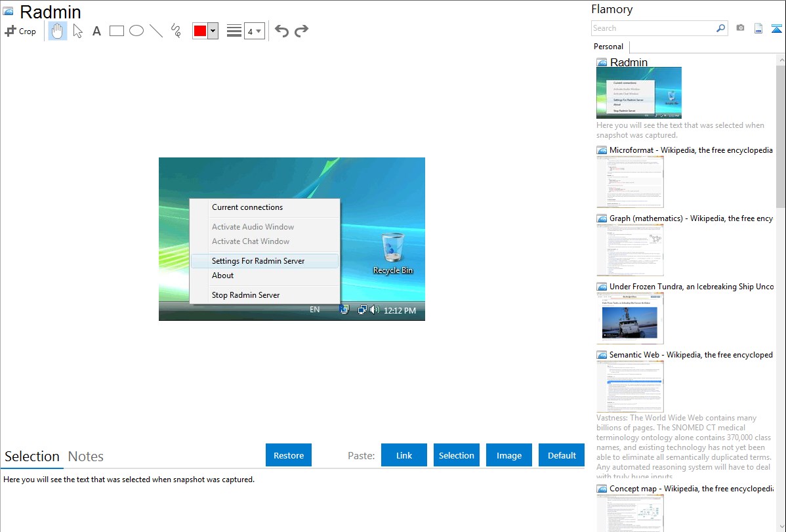Select the straight line tool
The height and width of the screenshot is (532, 786).
click(156, 31)
